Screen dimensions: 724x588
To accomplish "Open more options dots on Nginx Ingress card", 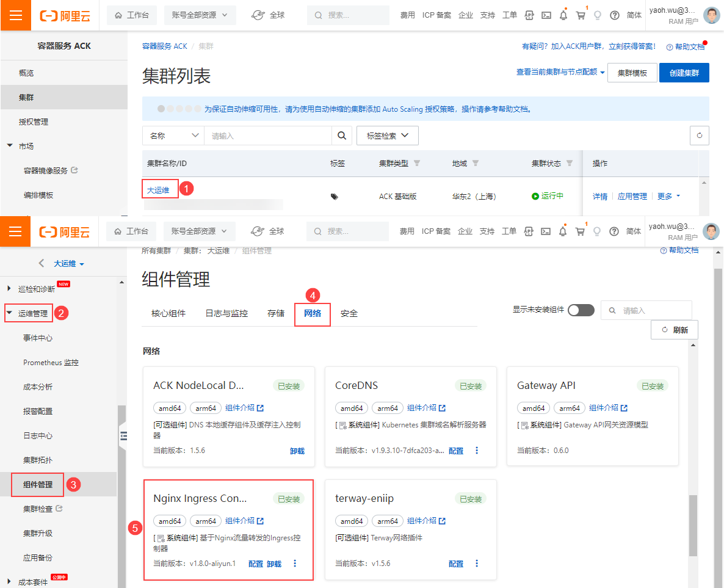I will [295, 564].
